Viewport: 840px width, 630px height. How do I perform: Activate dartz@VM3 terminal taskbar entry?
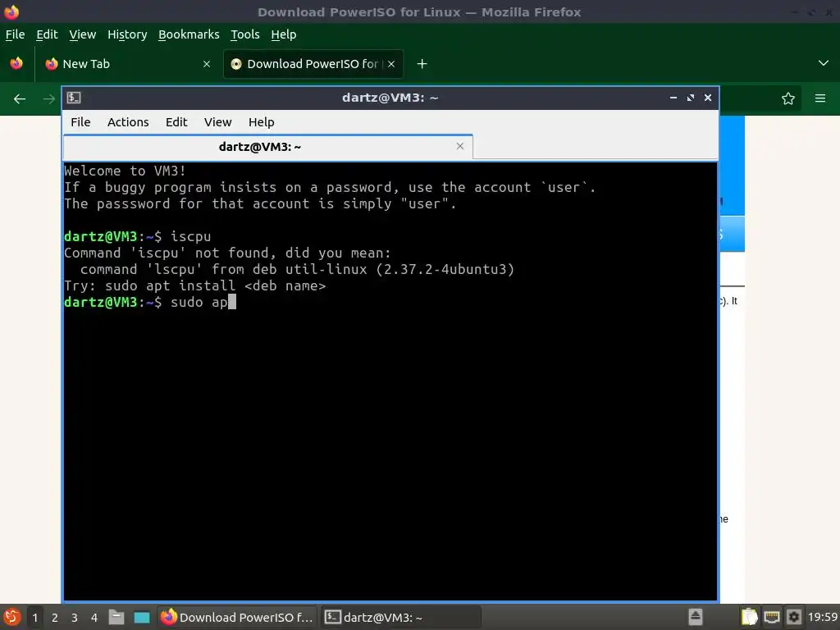(400, 617)
